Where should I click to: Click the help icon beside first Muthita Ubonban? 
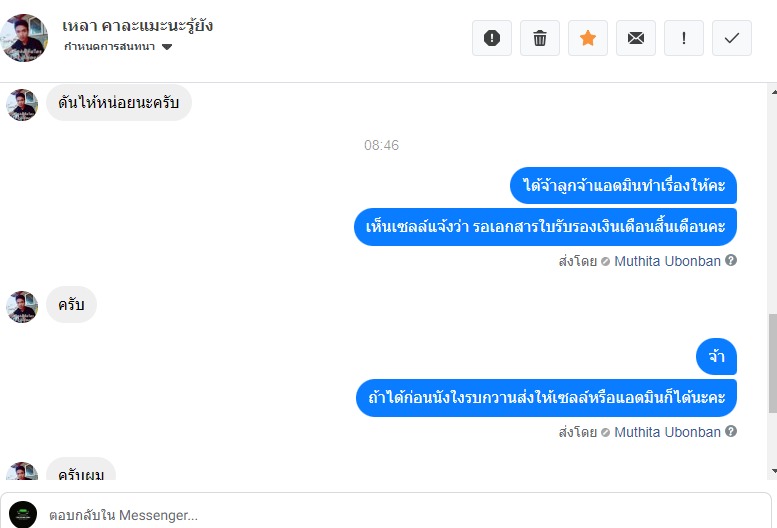(x=731, y=260)
